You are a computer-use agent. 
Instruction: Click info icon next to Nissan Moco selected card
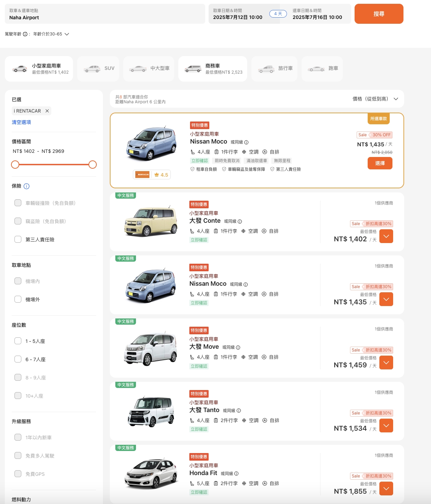(x=246, y=142)
